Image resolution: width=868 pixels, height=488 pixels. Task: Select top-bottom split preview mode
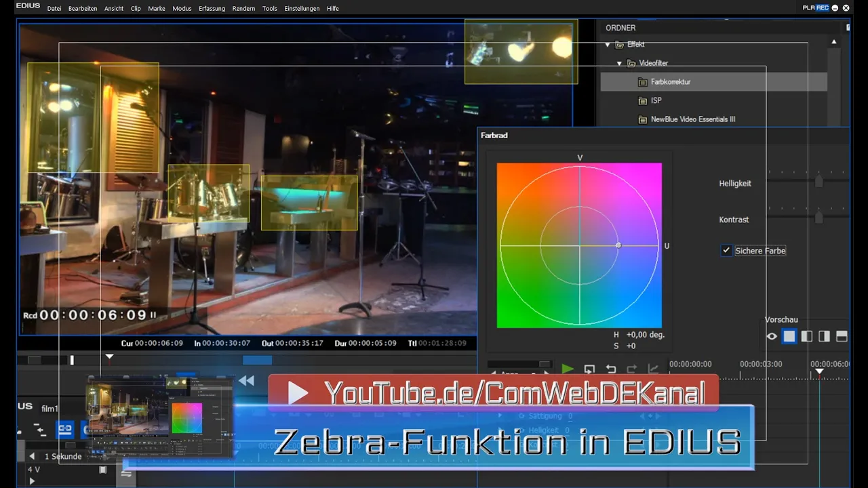click(x=842, y=336)
